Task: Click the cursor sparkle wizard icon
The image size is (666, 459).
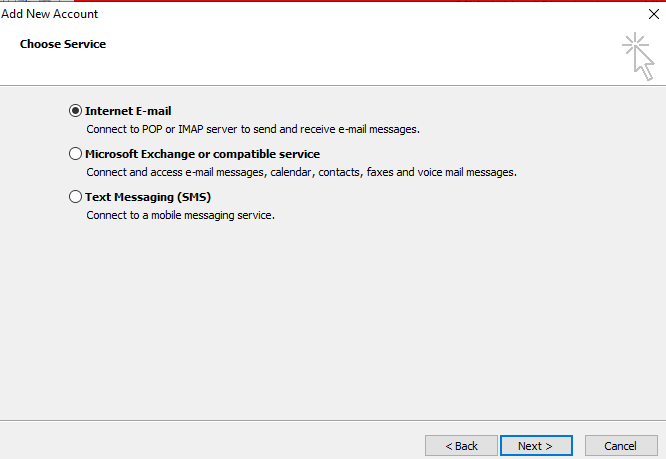Action: pos(638,56)
